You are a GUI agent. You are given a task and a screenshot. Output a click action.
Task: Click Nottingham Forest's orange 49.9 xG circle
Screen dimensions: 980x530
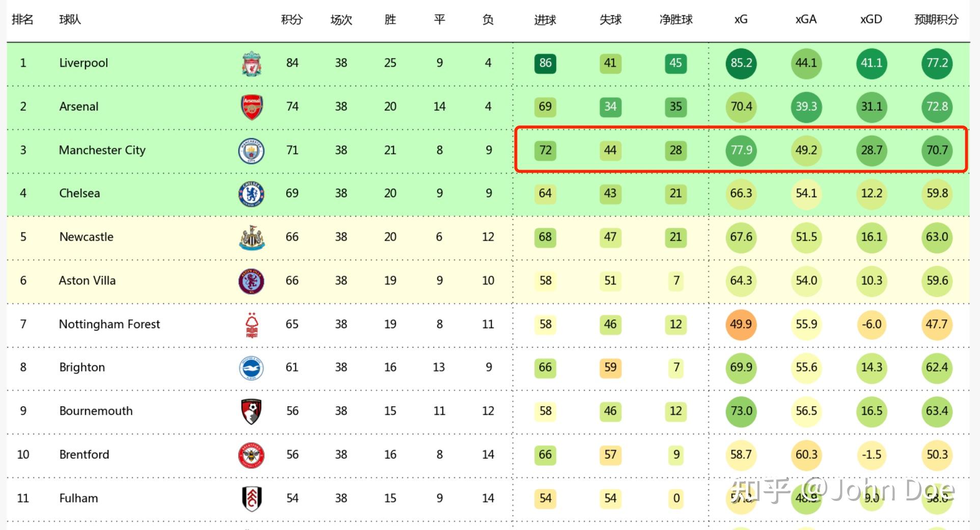[x=741, y=325]
